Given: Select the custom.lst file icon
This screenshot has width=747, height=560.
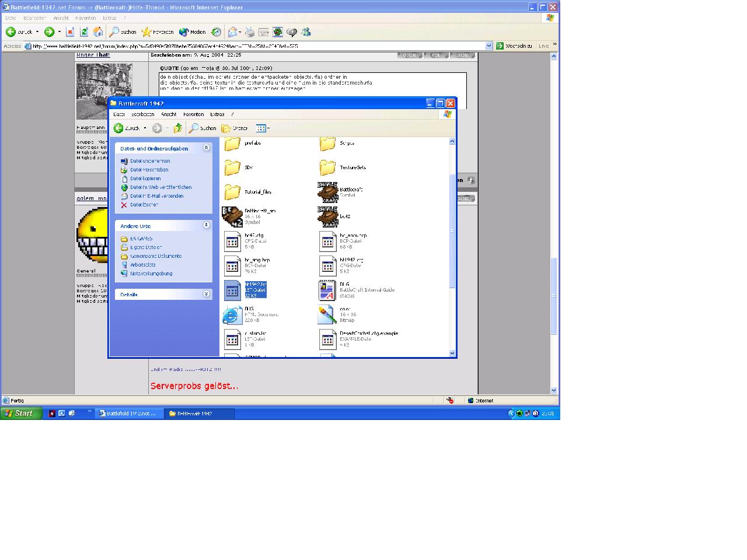Looking at the screenshot, I should [232, 339].
